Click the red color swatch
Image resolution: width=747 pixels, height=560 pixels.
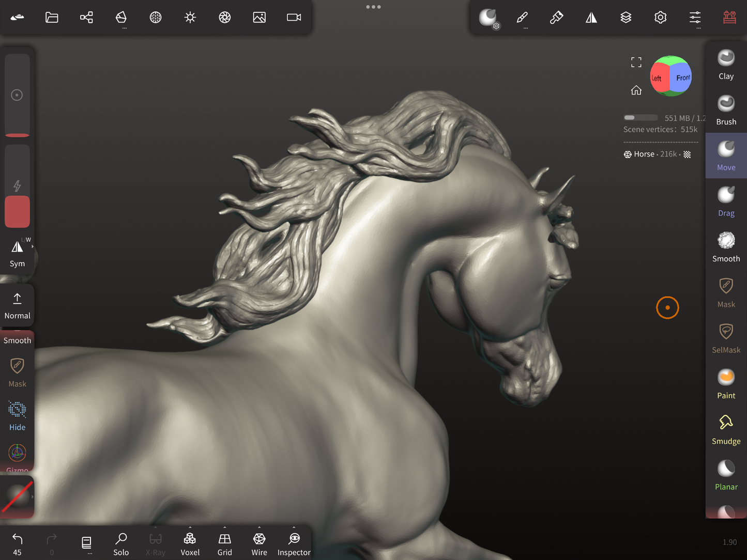(17, 212)
